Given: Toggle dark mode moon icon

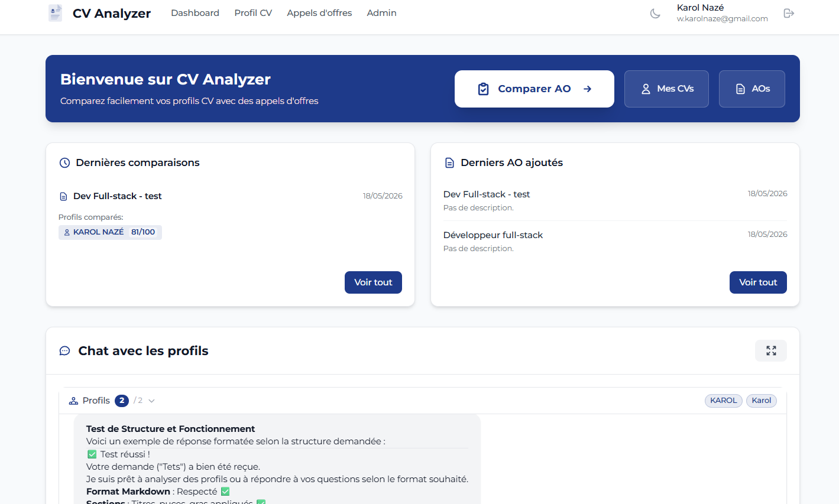Looking at the screenshot, I should (655, 13).
